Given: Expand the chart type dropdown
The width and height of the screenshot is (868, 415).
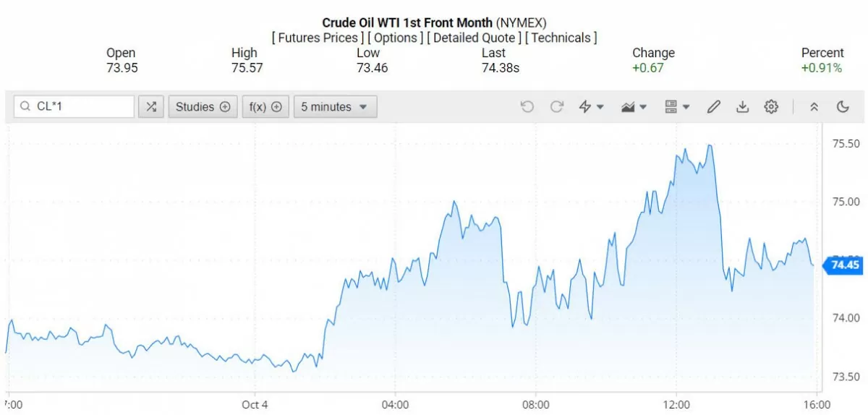Looking at the screenshot, I should click(633, 107).
